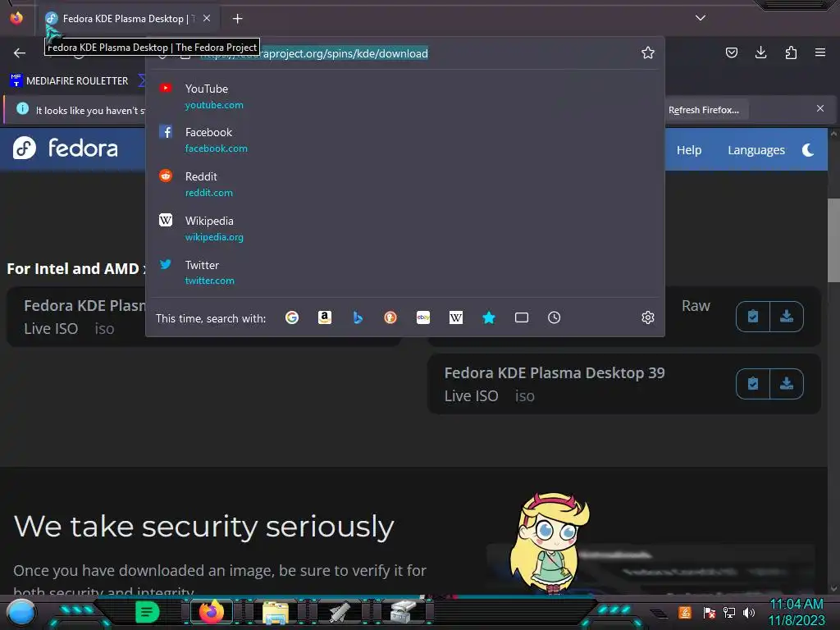Open Fedora Help menu
840x630 pixels.
(x=689, y=150)
